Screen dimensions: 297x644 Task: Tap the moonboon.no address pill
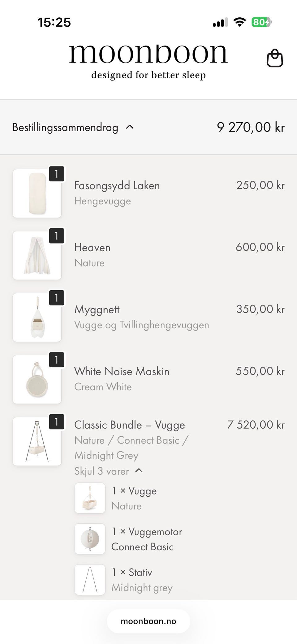click(148, 621)
